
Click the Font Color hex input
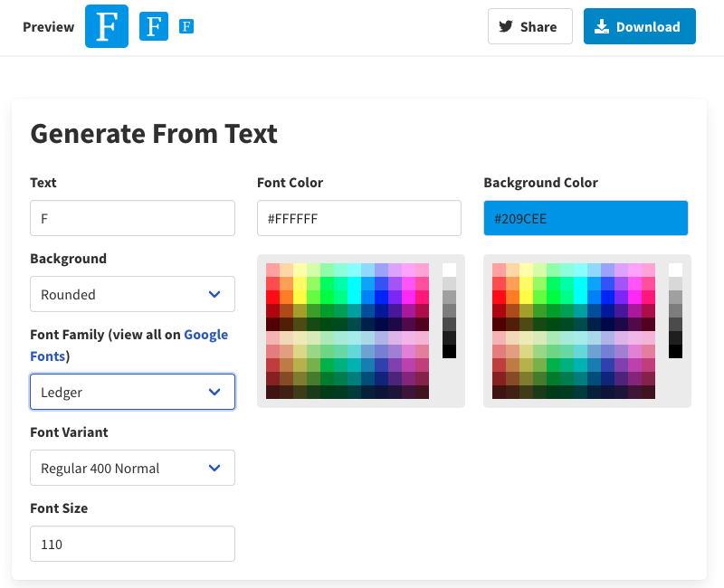[x=358, y=218]
